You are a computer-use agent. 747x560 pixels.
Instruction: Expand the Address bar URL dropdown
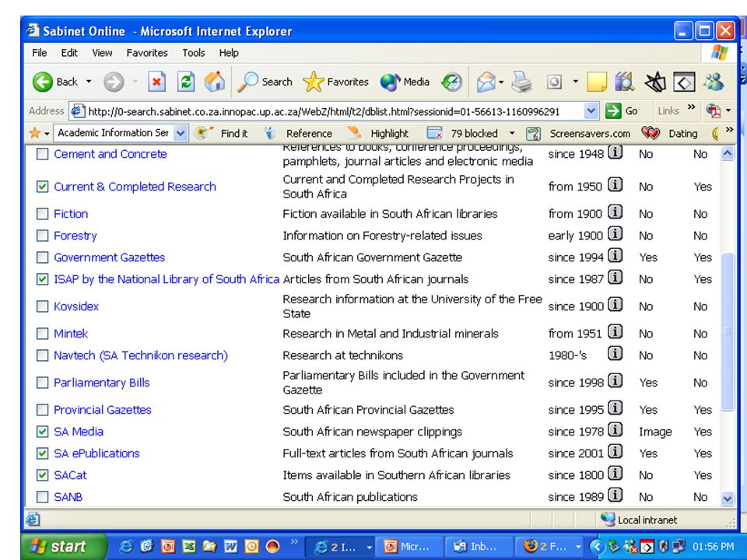(x=591, y=111)
